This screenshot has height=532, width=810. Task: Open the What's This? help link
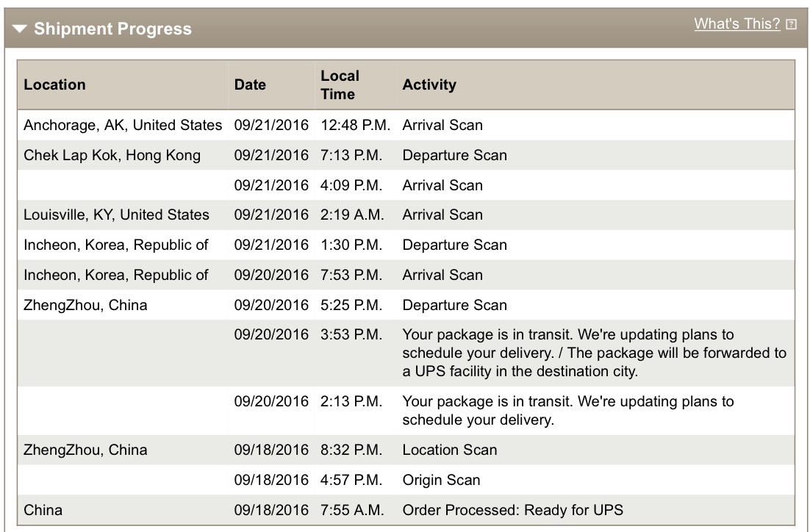pyautogui.click(x=736, y=24)
